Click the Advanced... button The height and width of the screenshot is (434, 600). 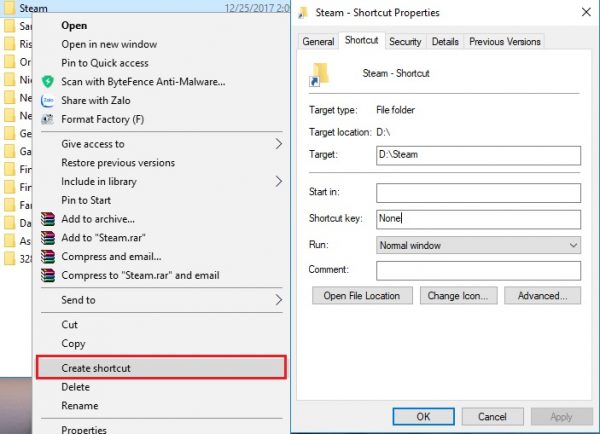click(542, 295)
